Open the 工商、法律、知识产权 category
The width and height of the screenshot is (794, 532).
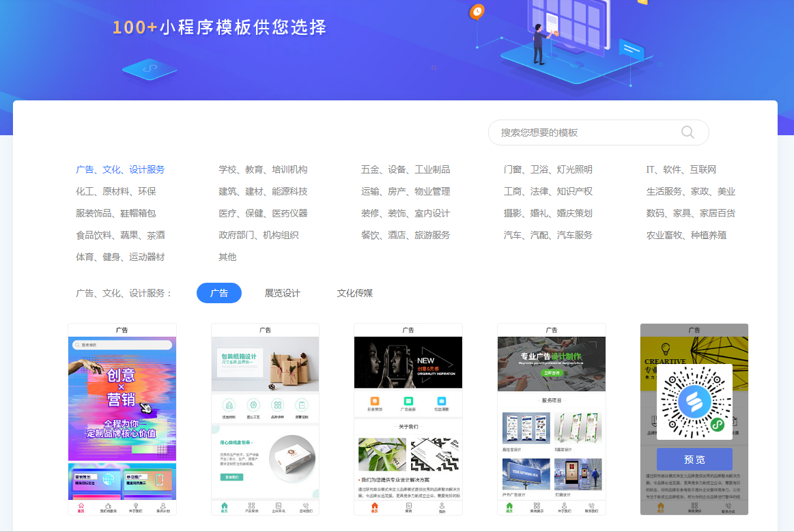pyautogui.click(x=548, y=191)
